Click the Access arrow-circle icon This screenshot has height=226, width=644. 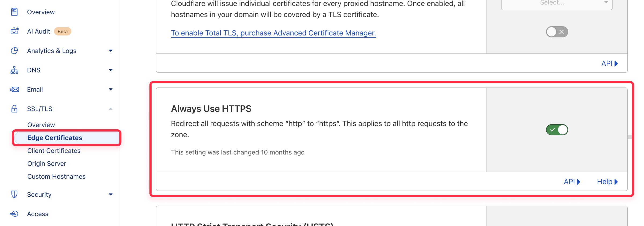(x=14, y=214)
